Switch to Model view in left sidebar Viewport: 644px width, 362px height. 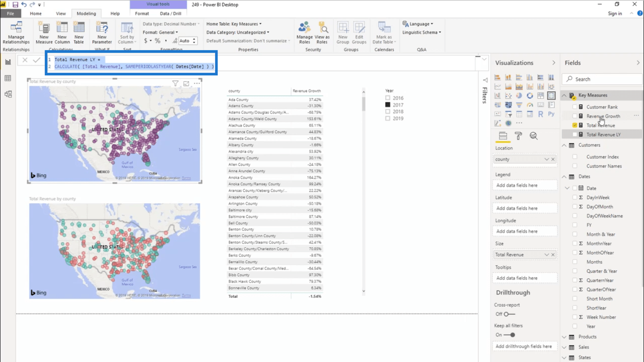[8, 94]
